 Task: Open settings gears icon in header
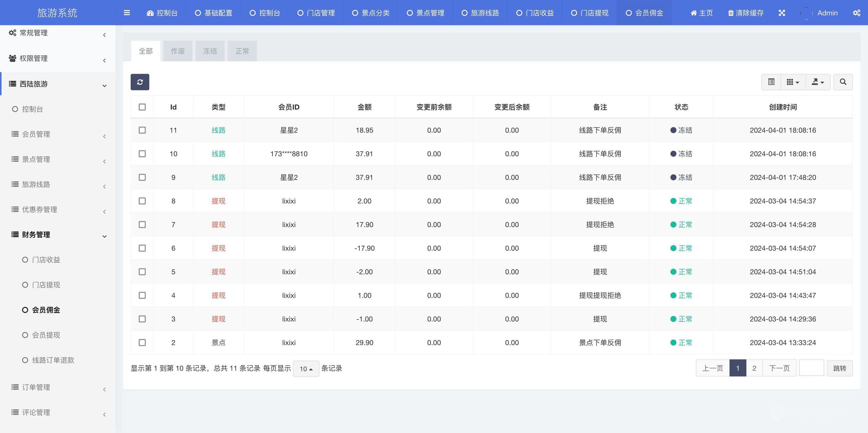click(x=856, y=13)
